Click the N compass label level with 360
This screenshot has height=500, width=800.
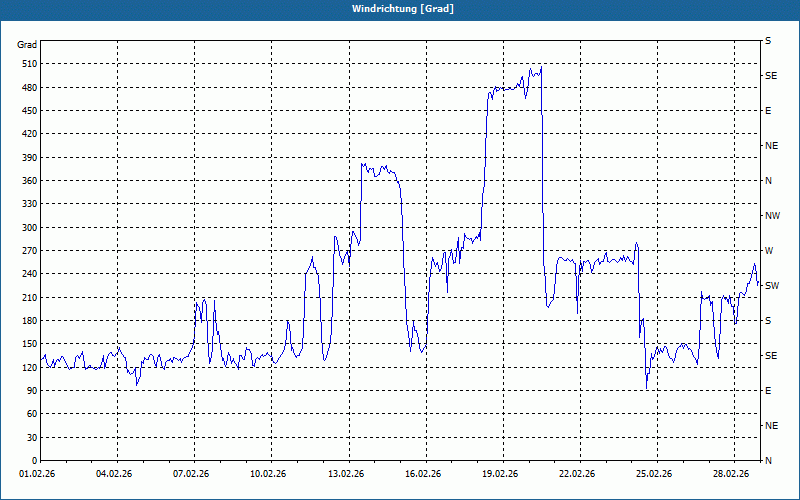[x=769, y=181]
